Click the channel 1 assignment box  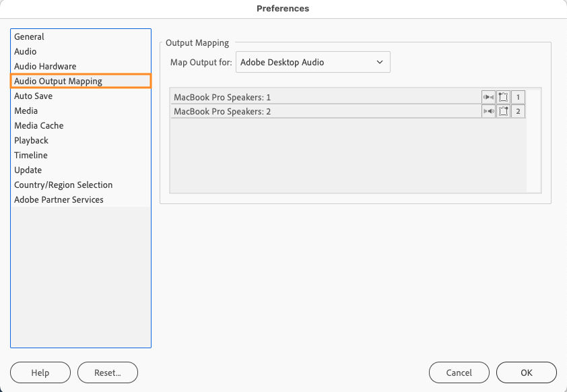pyautogui.click(x=517, y=97)
